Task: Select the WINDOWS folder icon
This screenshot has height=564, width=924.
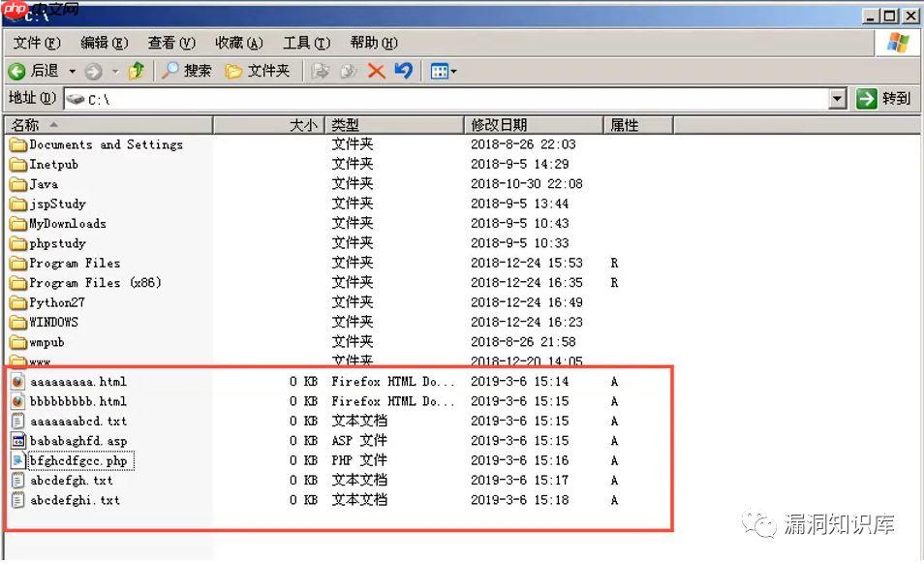Action: click(18, 323)
